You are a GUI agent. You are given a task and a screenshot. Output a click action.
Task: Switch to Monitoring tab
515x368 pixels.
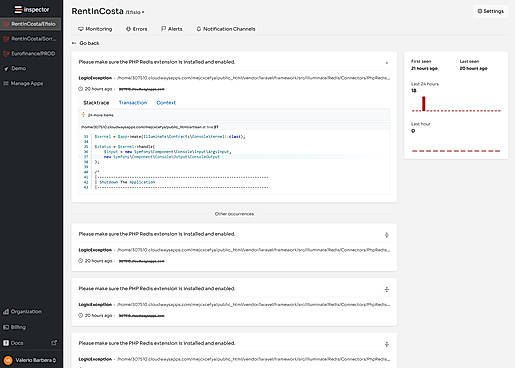[x=95, y=29]
